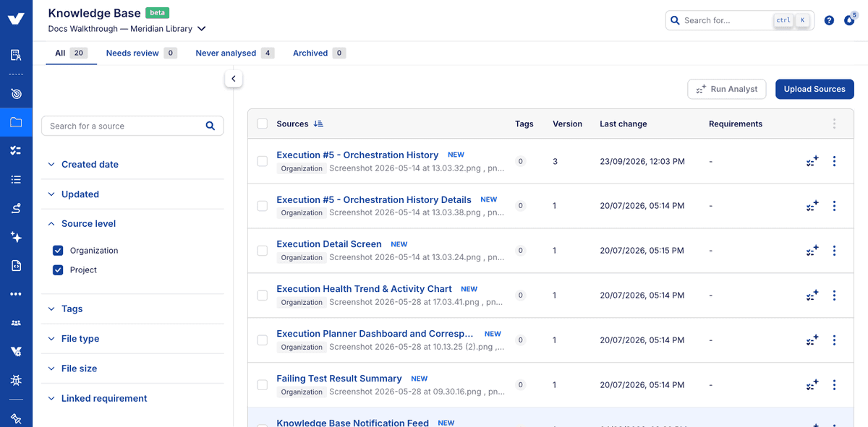Open the document-with-person icon in the sidebar
The height and width of the screenshot is (427, 868).
[x=16, y=55]
